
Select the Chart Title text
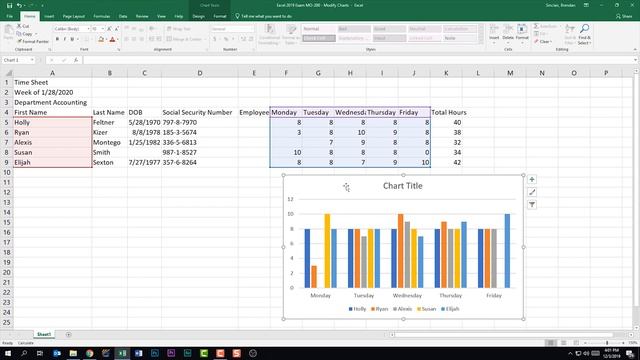402,186
